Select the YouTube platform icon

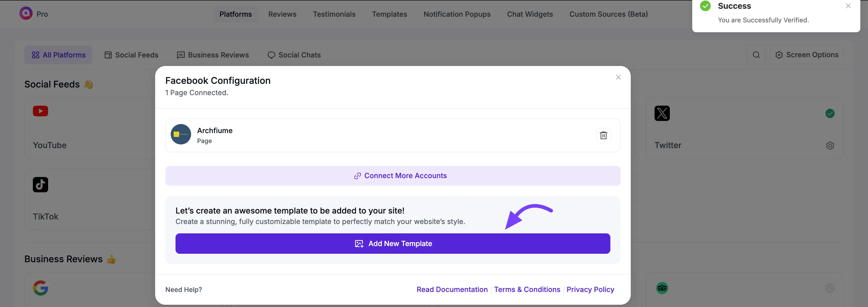click(x=40, y=111)
